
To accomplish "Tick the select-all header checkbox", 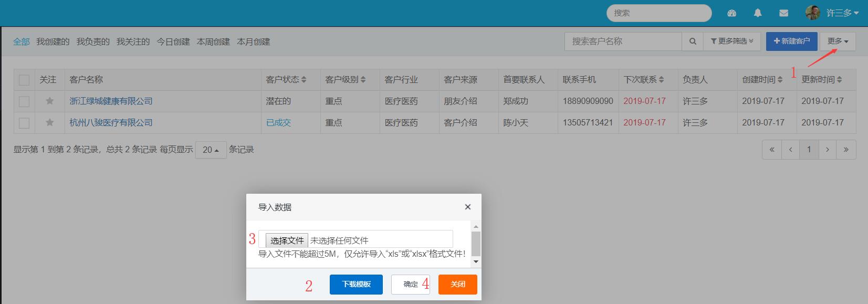I will (x=24, y=80).
